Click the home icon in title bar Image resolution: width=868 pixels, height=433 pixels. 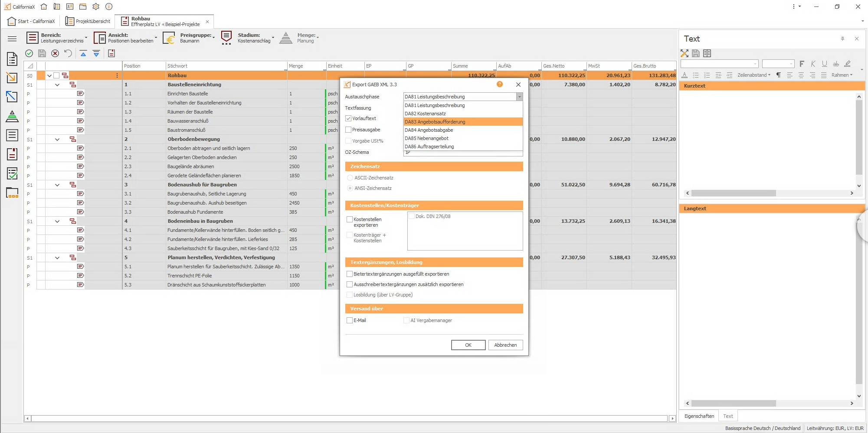click(x=44, y=7)
